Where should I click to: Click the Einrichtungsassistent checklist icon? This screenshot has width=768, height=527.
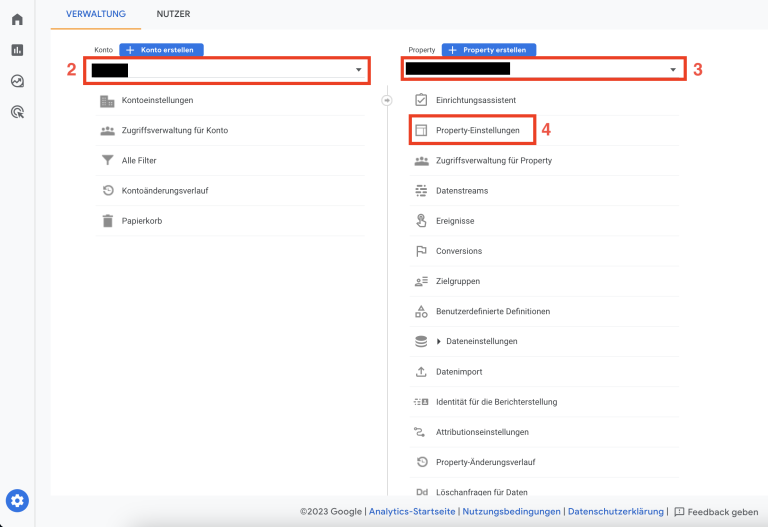[x=421, y=101]
